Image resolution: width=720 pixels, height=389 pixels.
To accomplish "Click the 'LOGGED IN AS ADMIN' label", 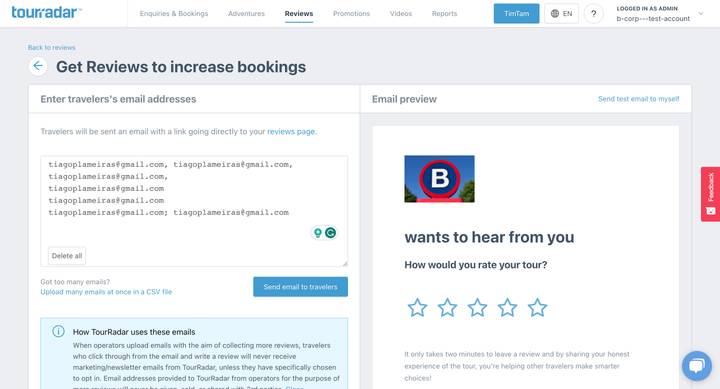I will pos(647,9).
